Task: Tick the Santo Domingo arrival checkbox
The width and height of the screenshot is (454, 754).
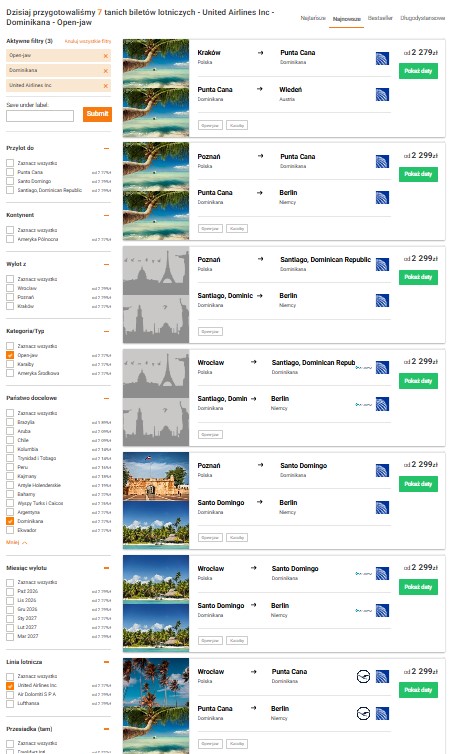Action: (x=10, y=181)
